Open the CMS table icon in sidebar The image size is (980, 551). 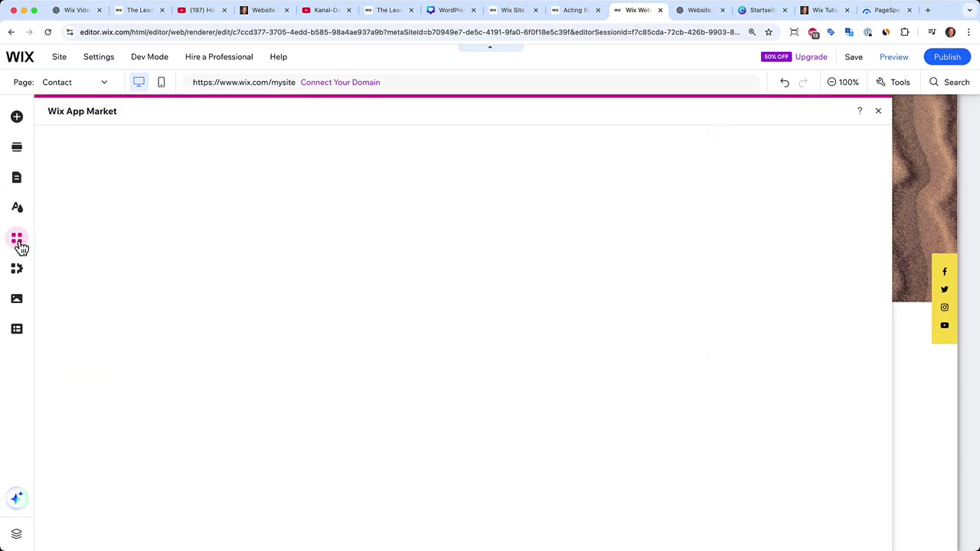pos(17,329)
